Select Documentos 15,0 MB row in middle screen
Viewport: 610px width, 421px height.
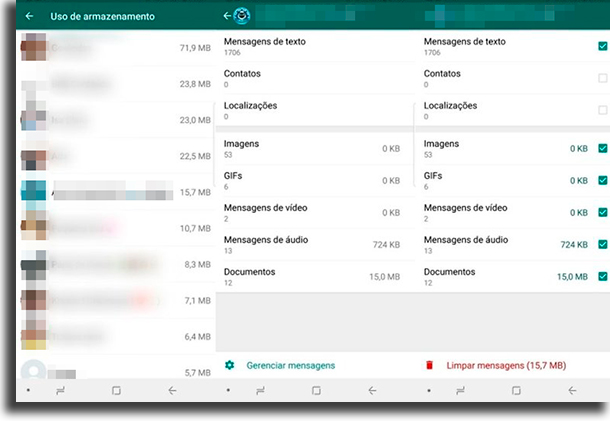tap(315, 277)
